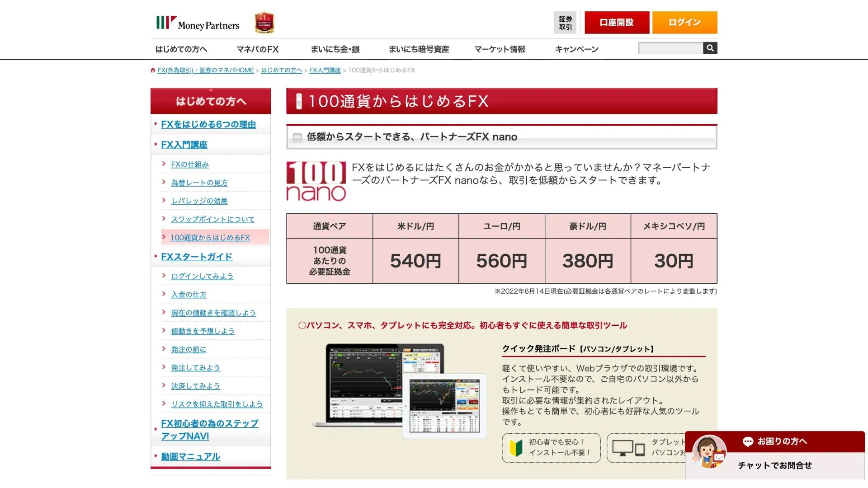Open FXの仕組み sidebar link
868x488 pixels.
click(x=190, y=164)
